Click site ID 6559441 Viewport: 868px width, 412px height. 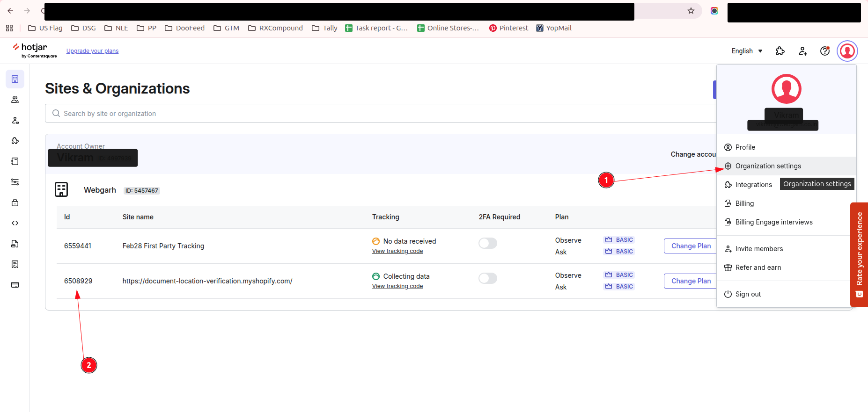[x=78, y=246]
